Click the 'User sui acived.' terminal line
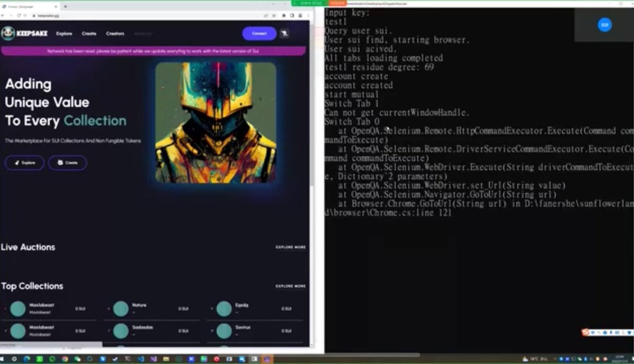Viewport: 634px width, 364px height. point(361,49)
